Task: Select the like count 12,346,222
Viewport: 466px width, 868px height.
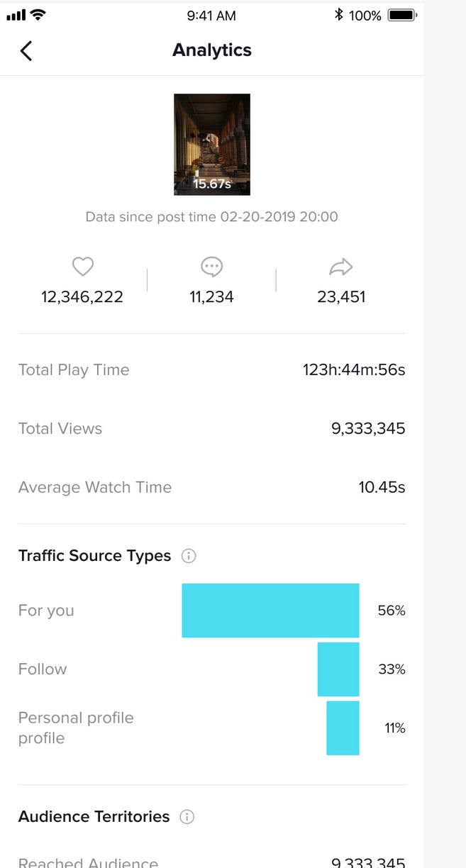Action: point(82,296)
